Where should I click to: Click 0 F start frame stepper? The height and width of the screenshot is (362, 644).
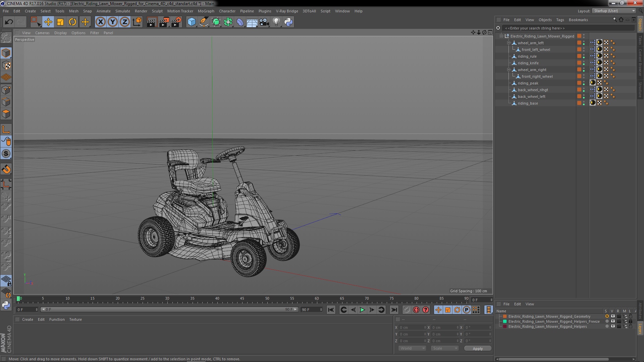[37, 310]
